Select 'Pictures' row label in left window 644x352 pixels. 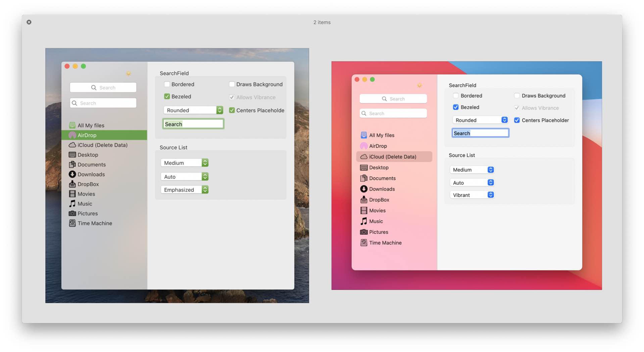coord(88,213)
